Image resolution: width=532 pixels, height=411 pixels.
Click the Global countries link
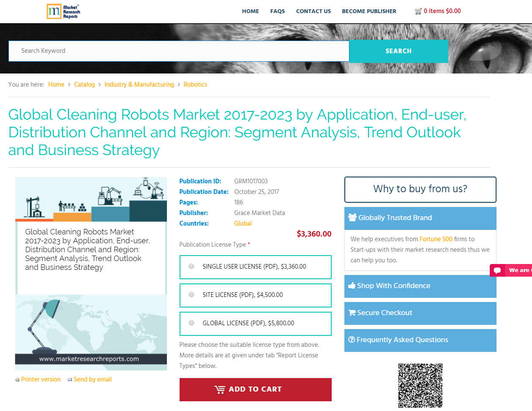pyautogui.click(x=243, y=223)
